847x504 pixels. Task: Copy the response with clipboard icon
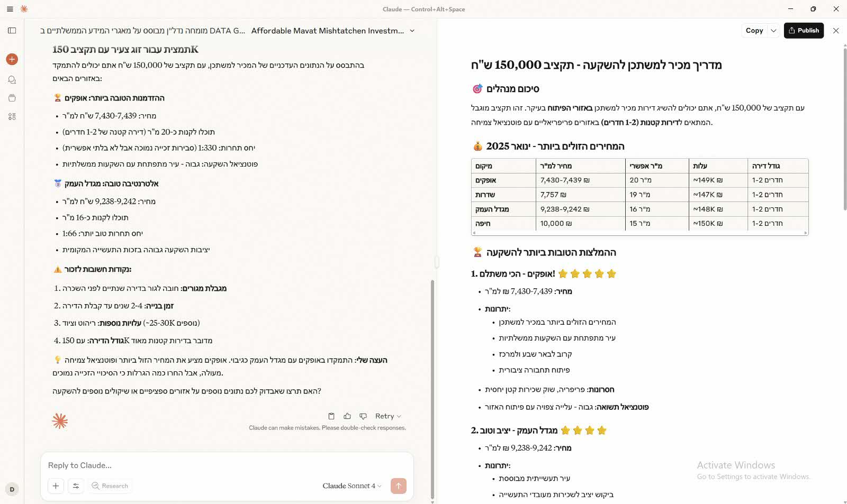(x=331, y=416)
